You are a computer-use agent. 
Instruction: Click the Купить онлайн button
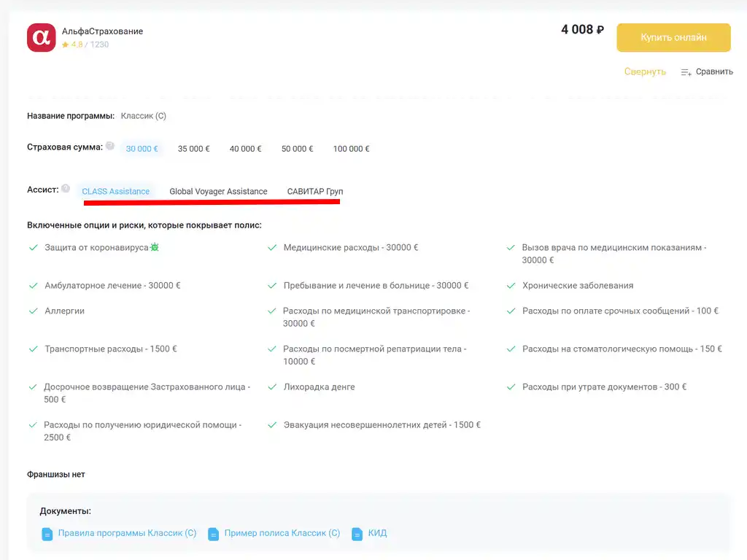tap(673, 37)
